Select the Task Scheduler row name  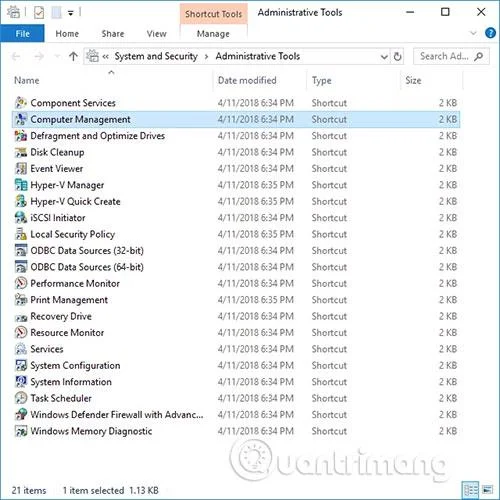tap(61, 398)
